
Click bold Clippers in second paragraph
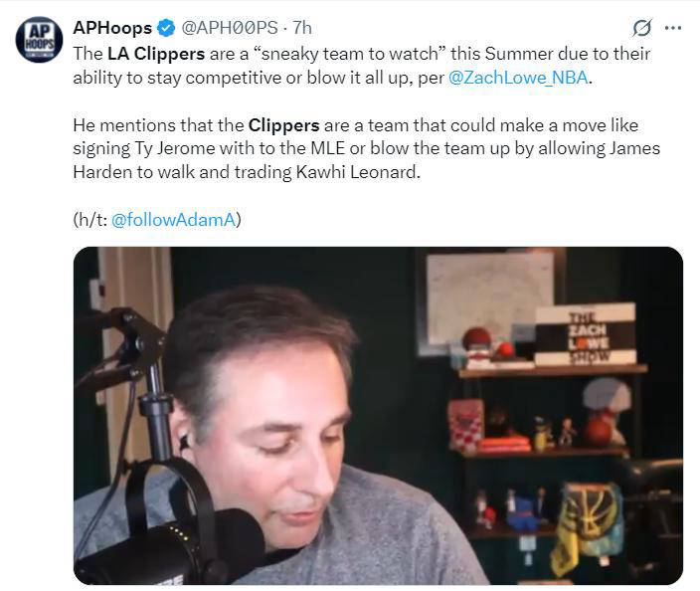point(284,125)
